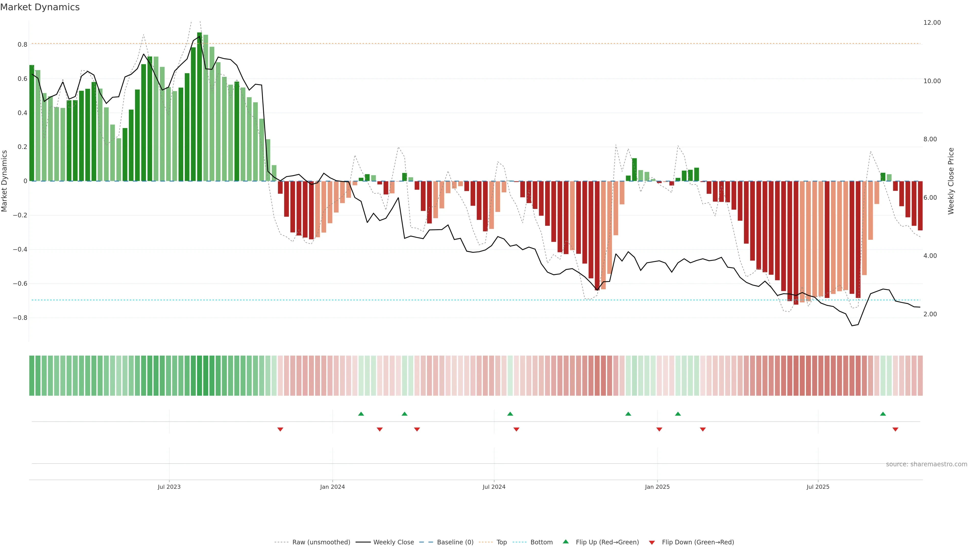The width and height of the screenshot is (980, 551).
Task: Click the first green flip-up triangle after Jan 2024
Action: 361,414
